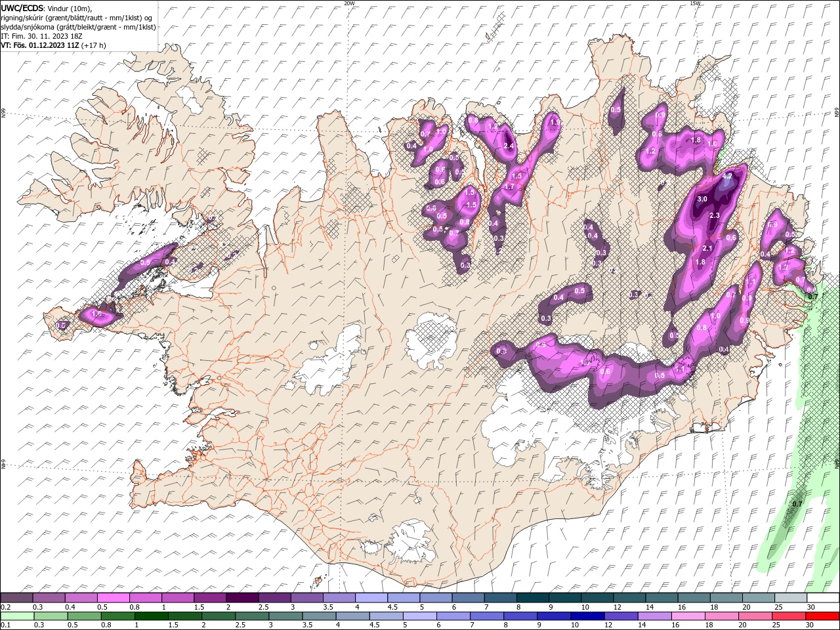Click the 2.3 snowfall value label
This screenshot has width=840, height=630.
715,215
